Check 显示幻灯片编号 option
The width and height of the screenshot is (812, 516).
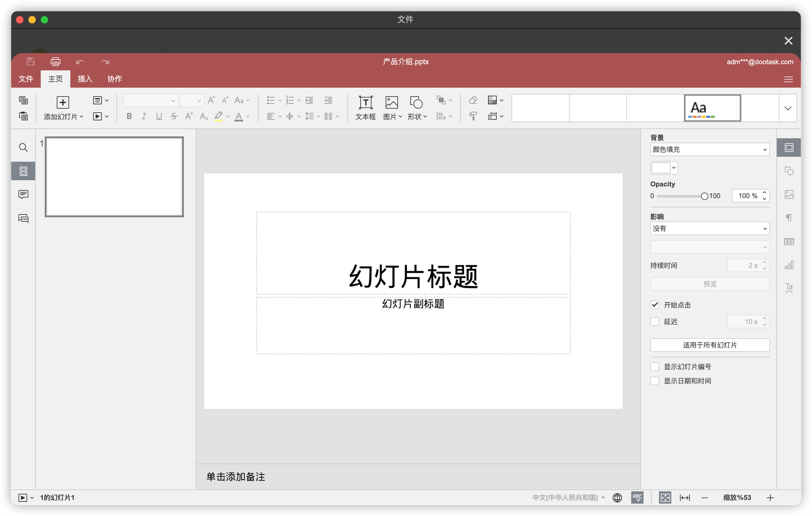click(655, 367)
